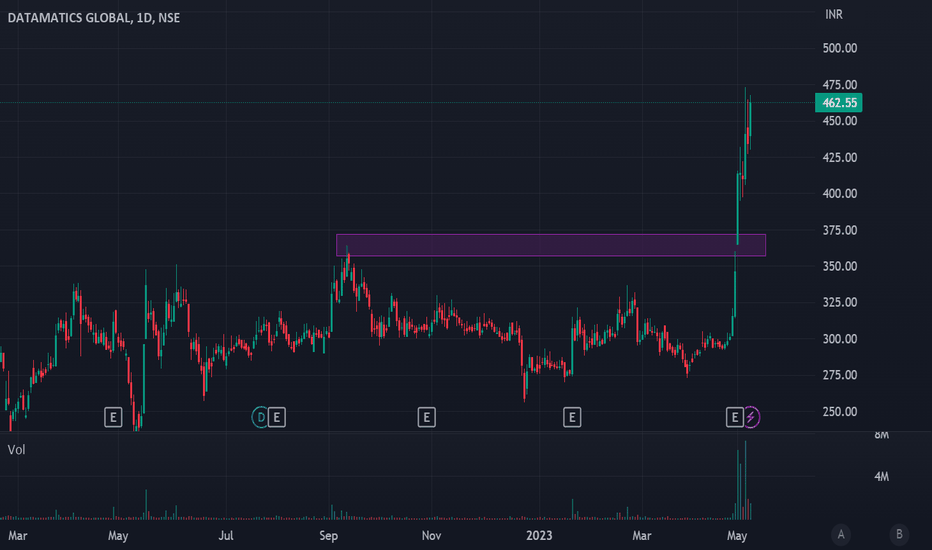Click the 350.00 price axis label

pyautogui.click(x=839, y=266)
